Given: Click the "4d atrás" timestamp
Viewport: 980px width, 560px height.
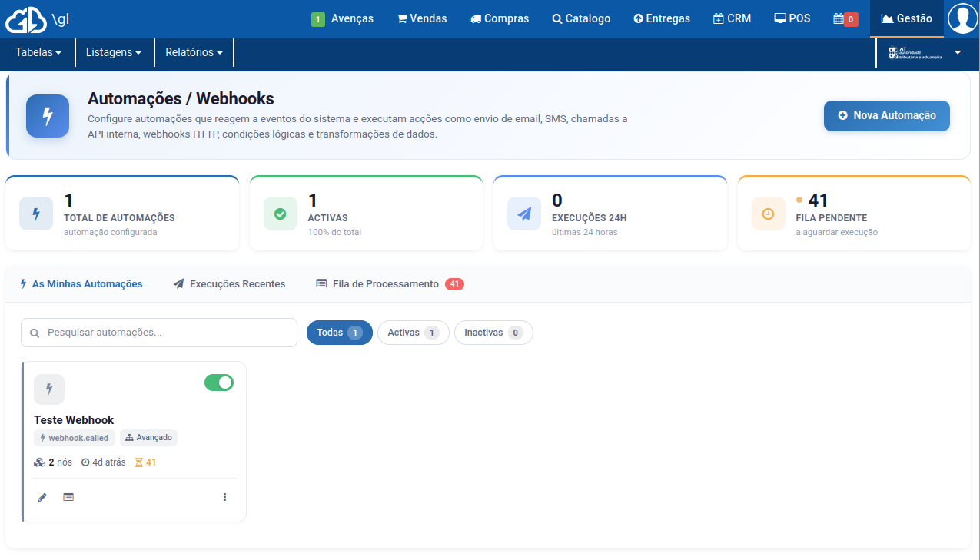Looking at the screenshot, I should pyautogui.click(x=103, y=462).
